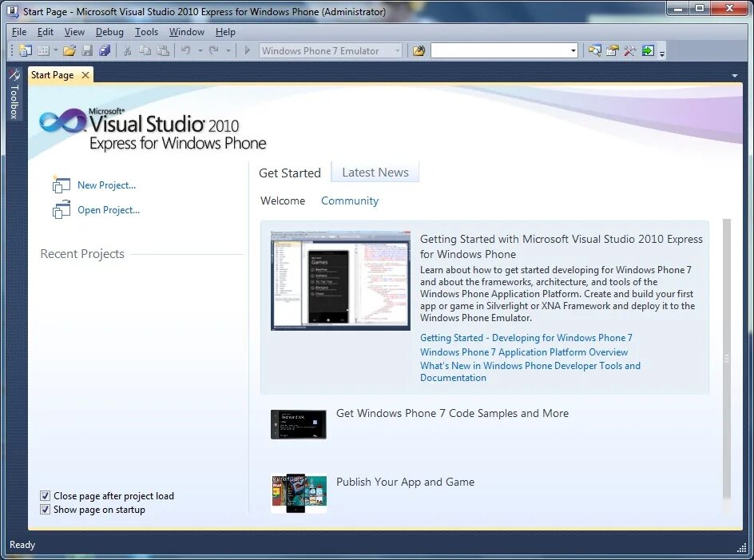
Task: Click the window size grip in status bar
Action: [x=741, y=547]
